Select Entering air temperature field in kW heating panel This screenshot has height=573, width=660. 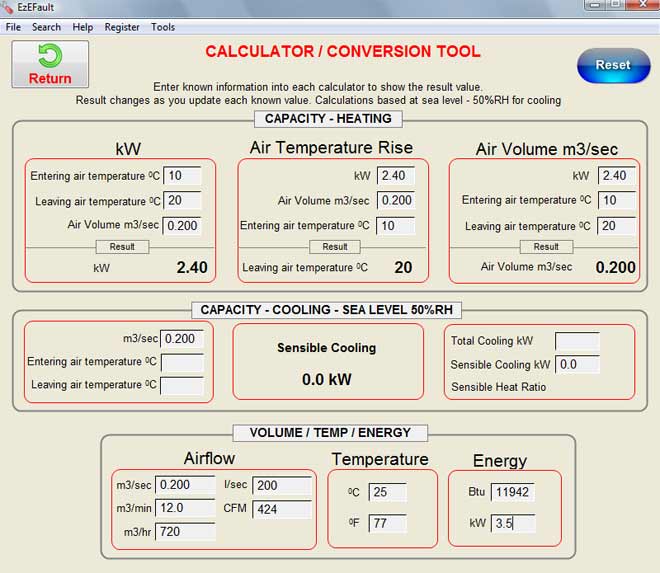click(181, 176)
